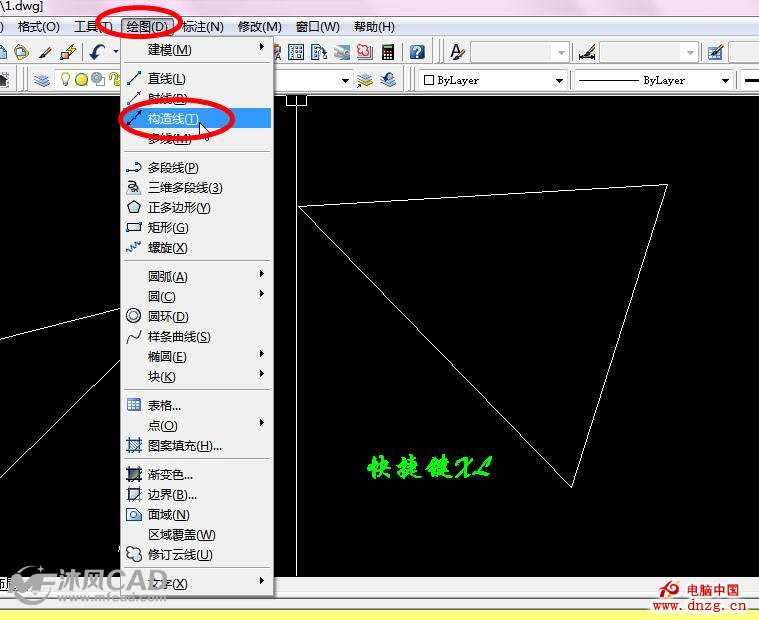Open the text style dropdown
The width and height of the screenshot is (759, 620).
pyautogui.click(x=561, y=52)
